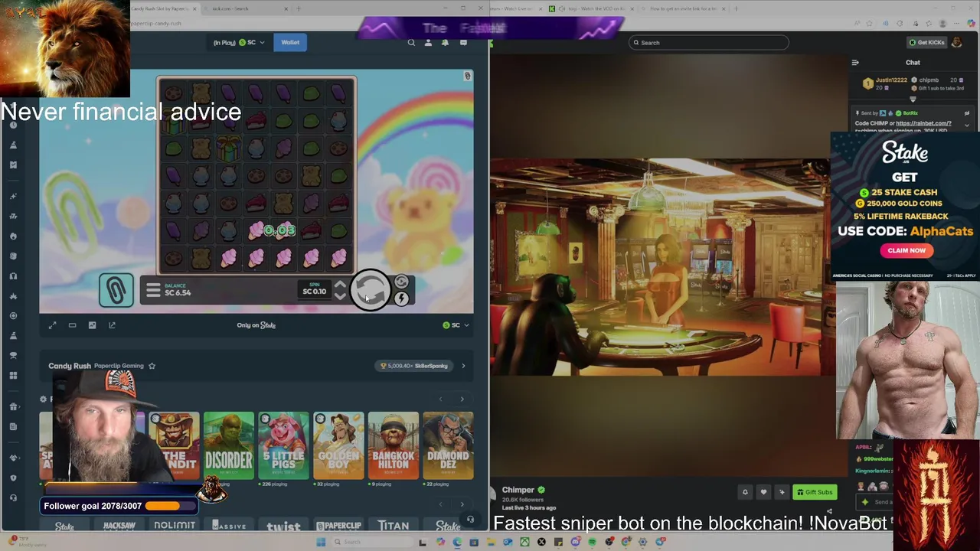Image resolution: width=980 pixels, height=551 pixels.
Task: Open Stake site search
Action: pos(411,43)
